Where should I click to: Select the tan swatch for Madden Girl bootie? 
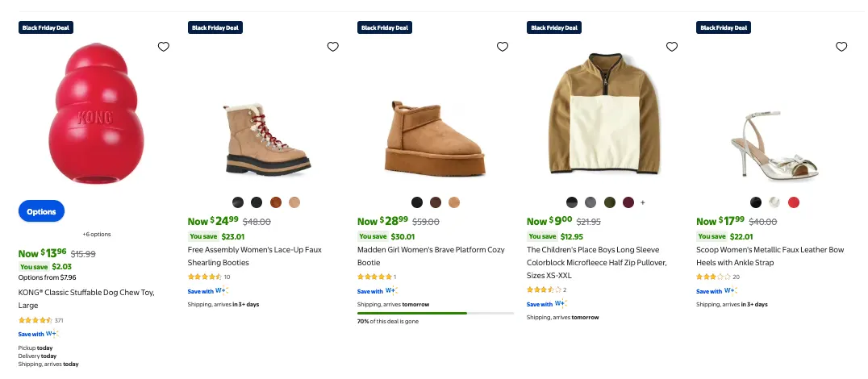click(454, 202)
